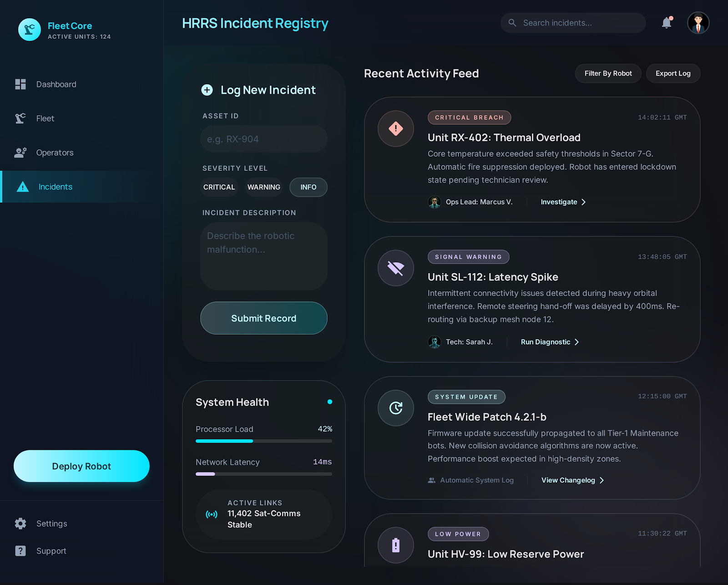Click the Fleet Core robot logo icon
The width and height of the screenshot is (728, 585).
click(29, 29)
